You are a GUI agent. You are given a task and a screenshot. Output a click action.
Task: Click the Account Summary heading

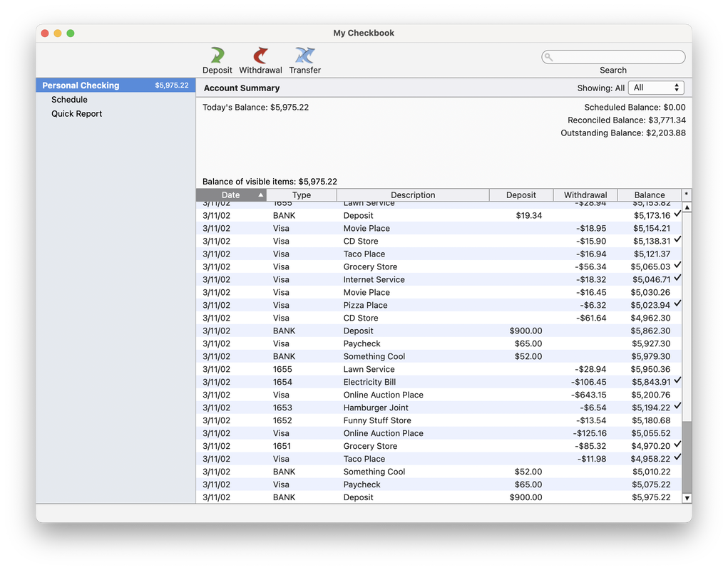(x=242, y=88)
